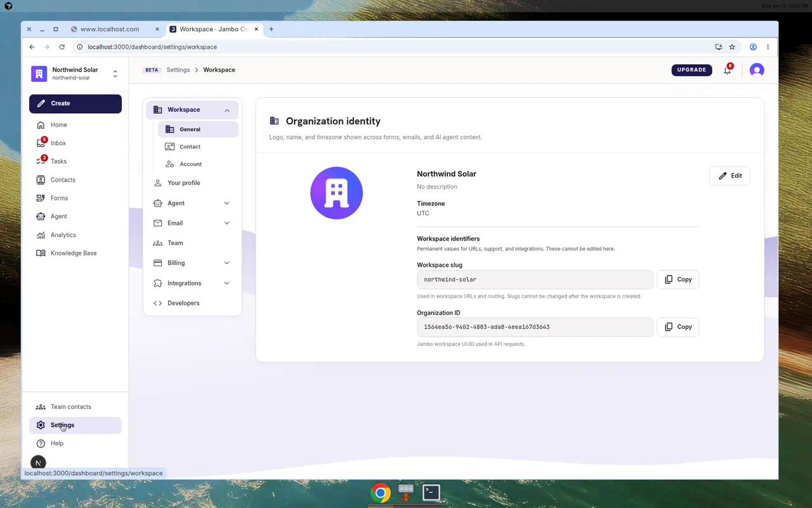Reload the page in browser toolbar

click(x=62, y=47)
